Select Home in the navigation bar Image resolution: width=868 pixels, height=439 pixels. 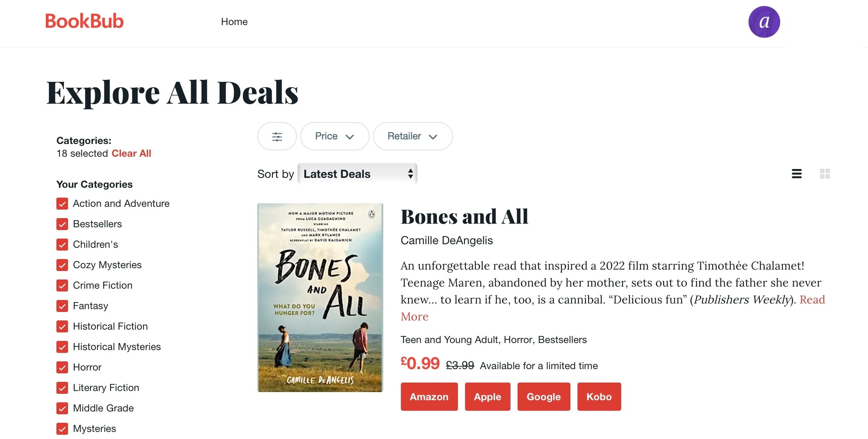click(x=234, y=22)
